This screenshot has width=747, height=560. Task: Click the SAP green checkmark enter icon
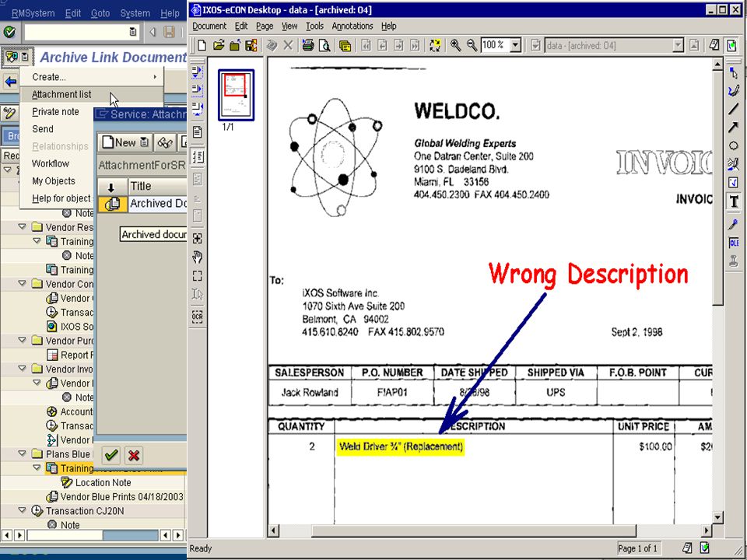coord(9,32)
